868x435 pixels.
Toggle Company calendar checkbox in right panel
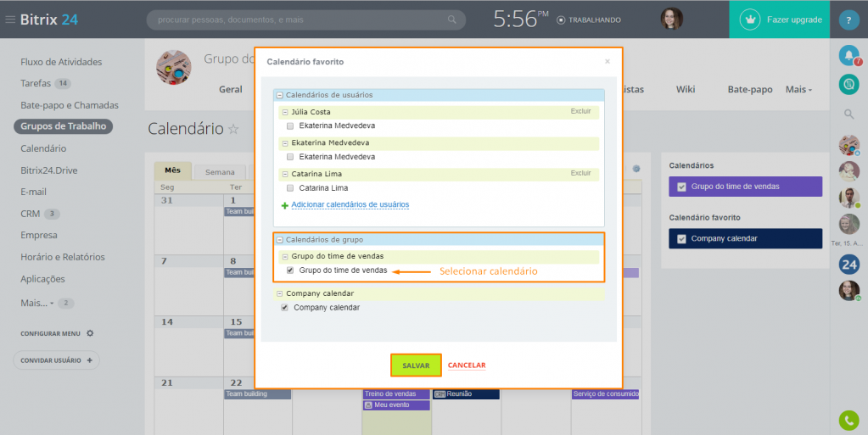[681, 239]
